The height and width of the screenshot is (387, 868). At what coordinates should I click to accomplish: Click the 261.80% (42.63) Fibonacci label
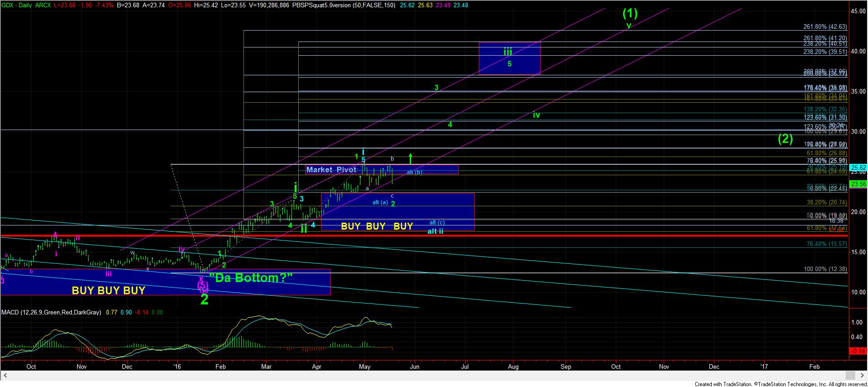[825, 27]
